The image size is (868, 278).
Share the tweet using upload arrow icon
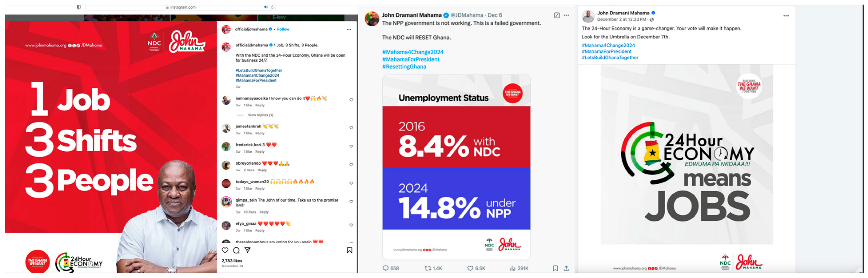point(566,268)
